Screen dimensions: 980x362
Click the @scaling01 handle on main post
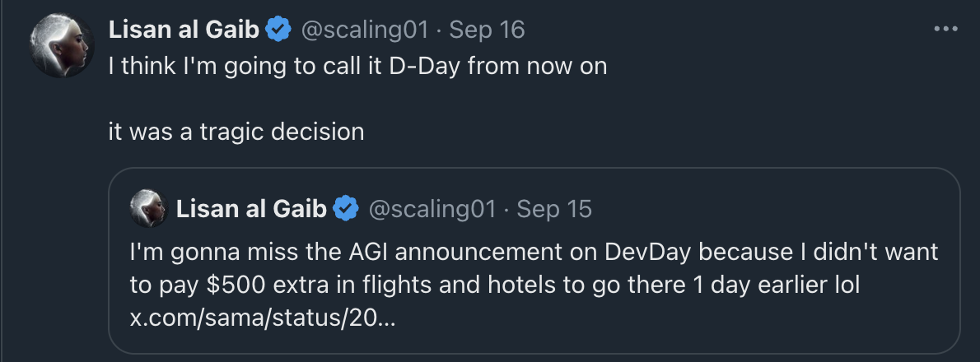click(365, 30)
